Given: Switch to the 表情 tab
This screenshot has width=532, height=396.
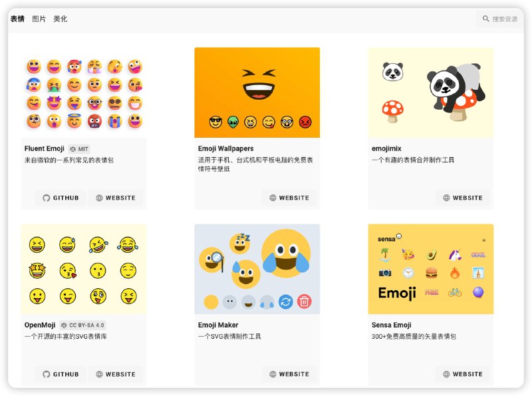Looking at the screenshot, I should (17, 19).
